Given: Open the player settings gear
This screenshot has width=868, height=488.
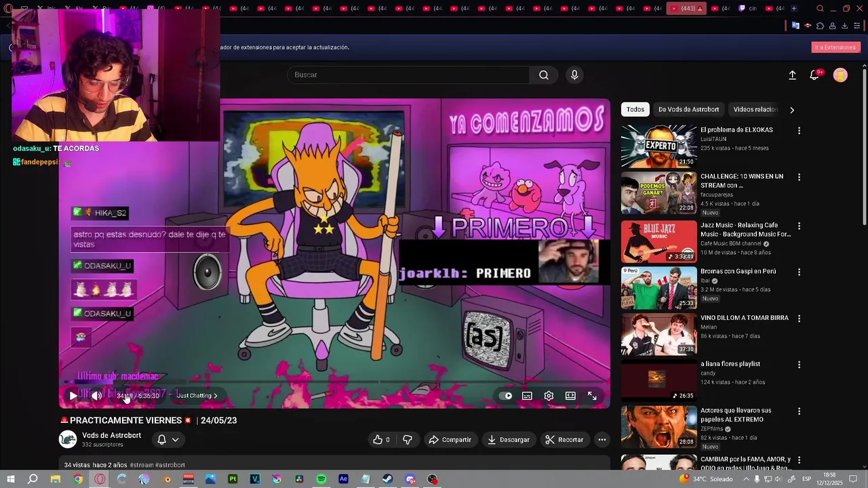Looking at the screenshot, I should pos(549,396).
